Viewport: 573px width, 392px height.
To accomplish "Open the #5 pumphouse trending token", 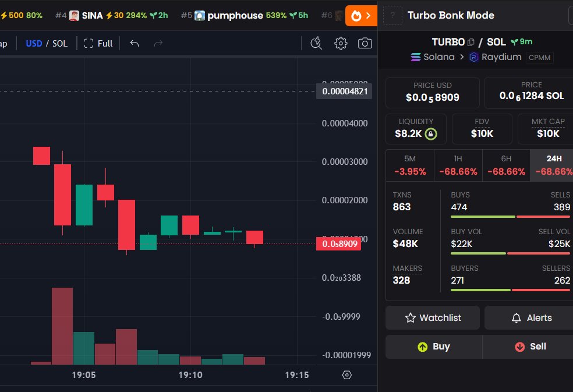I will click(245, 16).
